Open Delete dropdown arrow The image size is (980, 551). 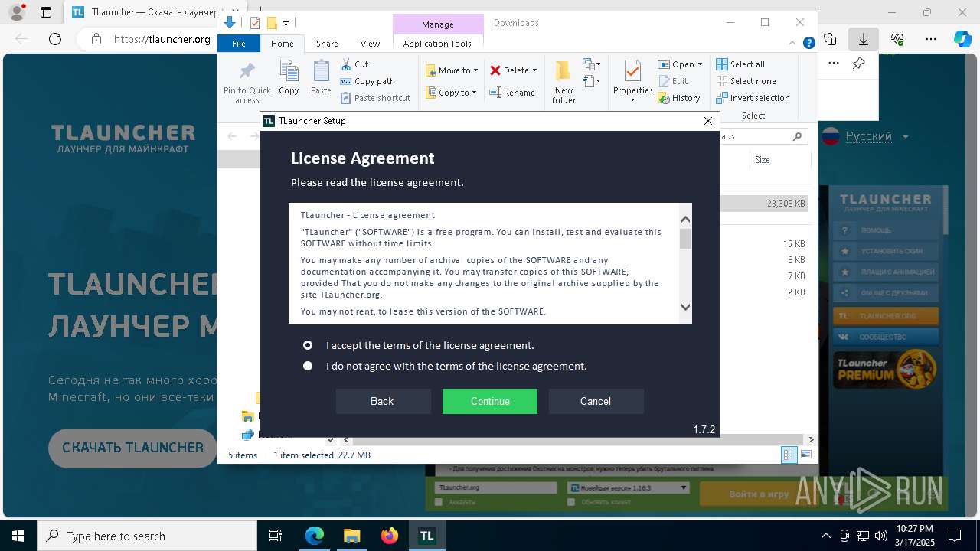534,70
